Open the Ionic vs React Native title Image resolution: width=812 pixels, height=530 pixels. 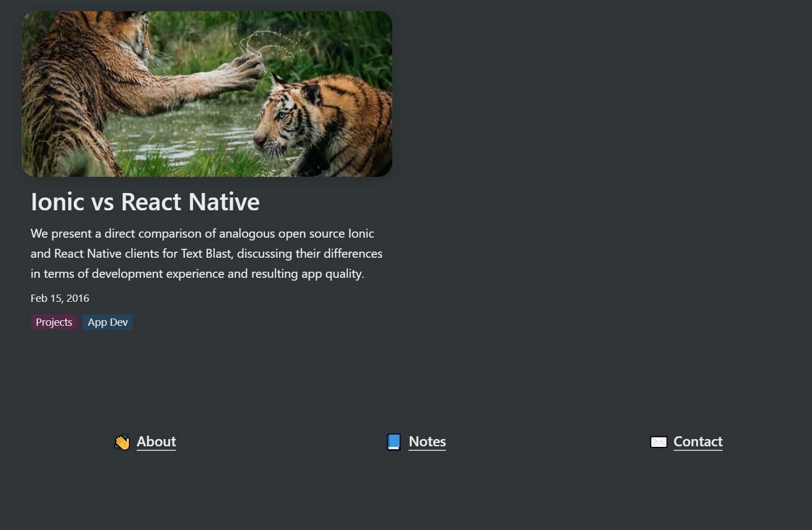[145, 202]
